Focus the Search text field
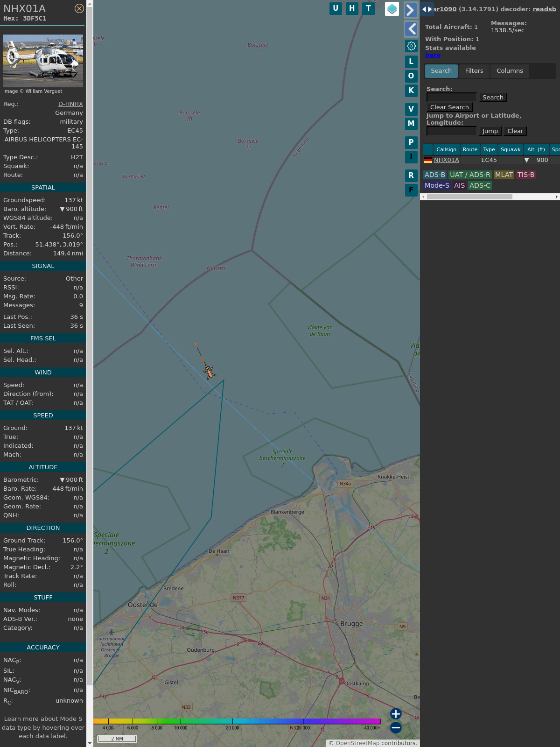Image resolution: width=560 pixels, height=747 pixels. click(x=451, y=97)
